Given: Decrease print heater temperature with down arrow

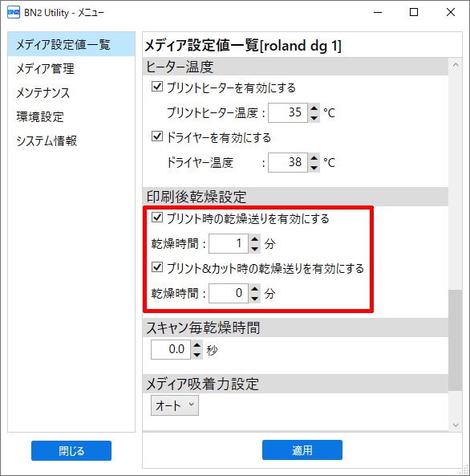Looking at the screenshot, I should pos(314,117).
